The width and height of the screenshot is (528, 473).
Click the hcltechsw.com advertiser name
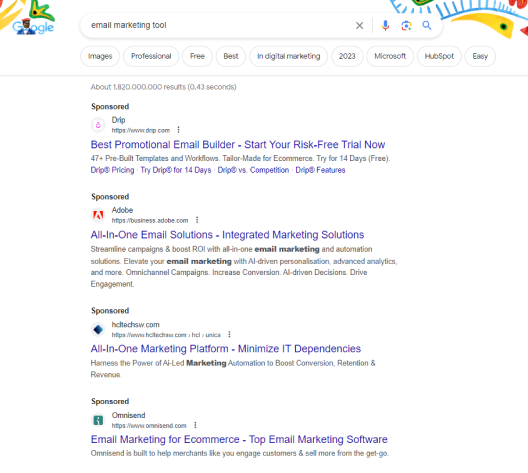(x=135, y=325)
